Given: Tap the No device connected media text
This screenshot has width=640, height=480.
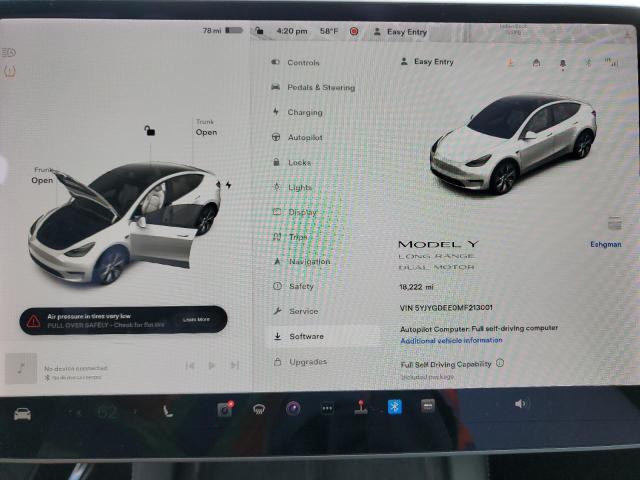Looking at the screenshot, I should tap(76, 368).
